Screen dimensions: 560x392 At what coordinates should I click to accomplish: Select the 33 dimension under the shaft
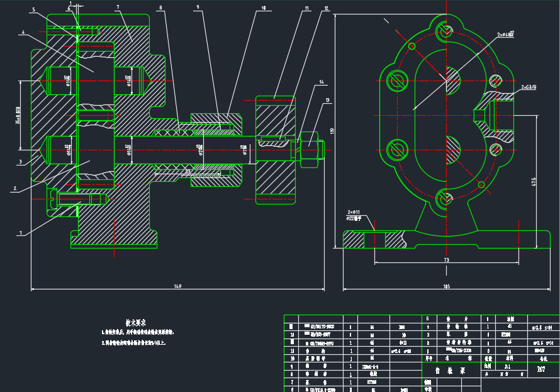188,172
